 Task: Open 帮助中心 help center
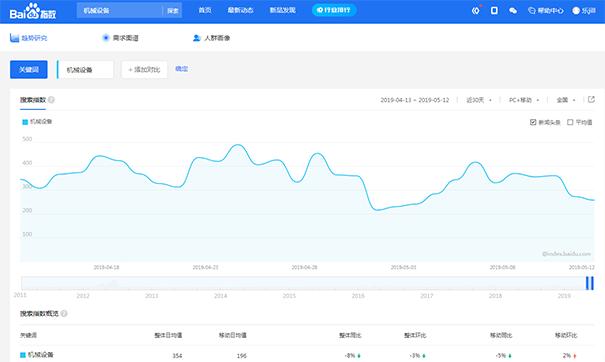coord(546,11)
